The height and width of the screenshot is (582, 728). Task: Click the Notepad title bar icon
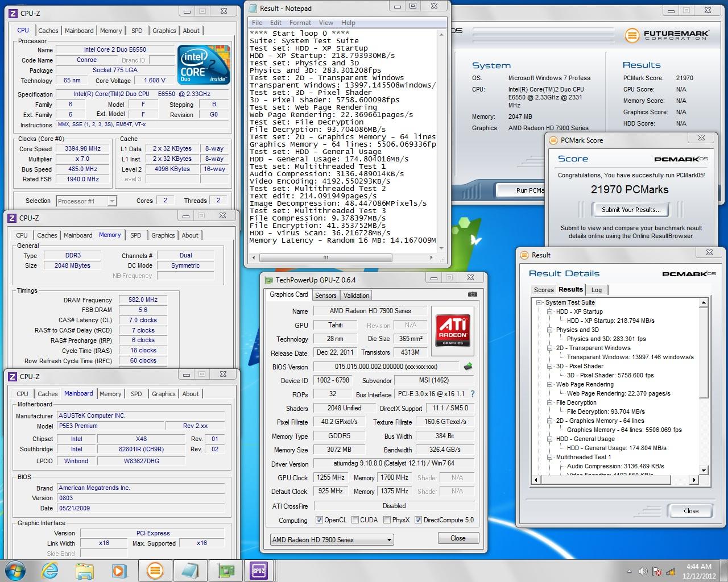[253, 8]
